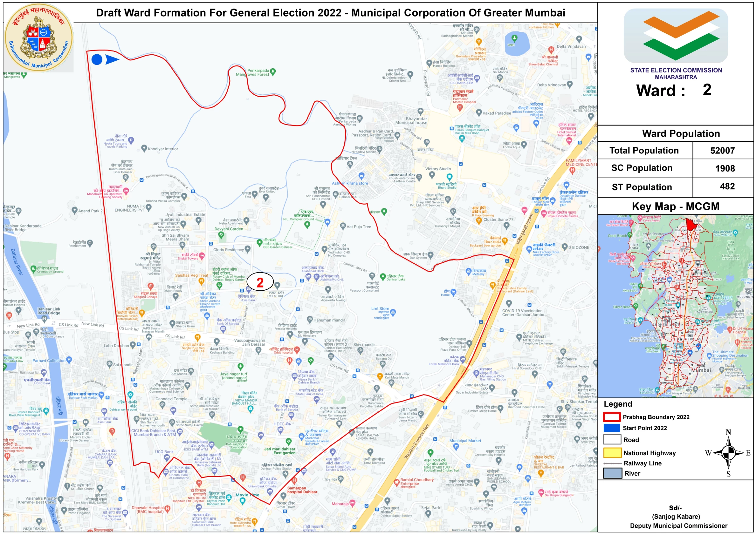Click the Khodiyar interior location pin
756x534 pixels.
(144, 148)
